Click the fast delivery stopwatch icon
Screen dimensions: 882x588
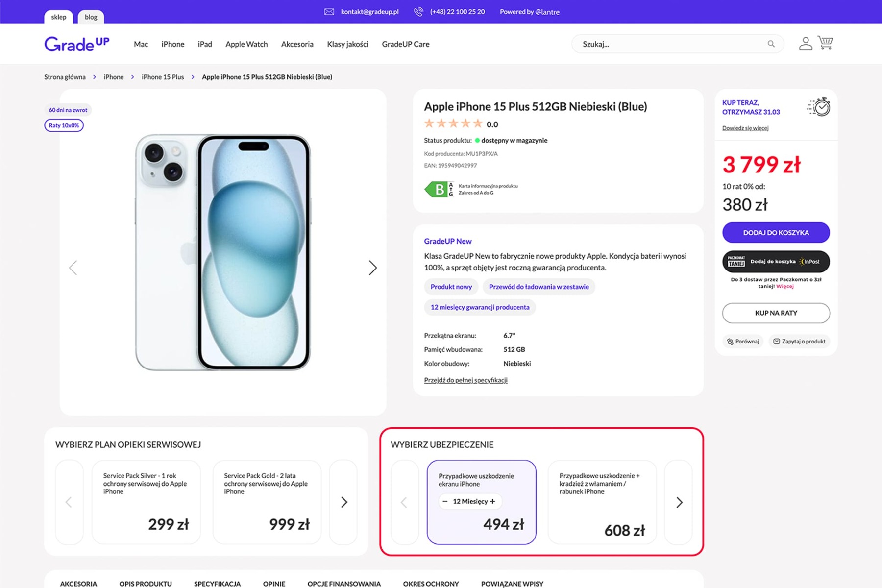pos(819,107)
